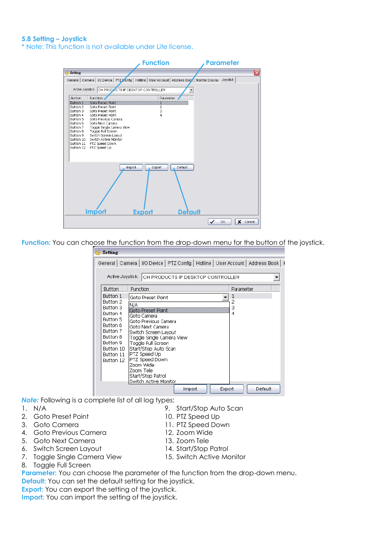The width and height of the screenshot is (392, 555).
Task: Switch to the Monitor Display tab
Action: [207, 80]
